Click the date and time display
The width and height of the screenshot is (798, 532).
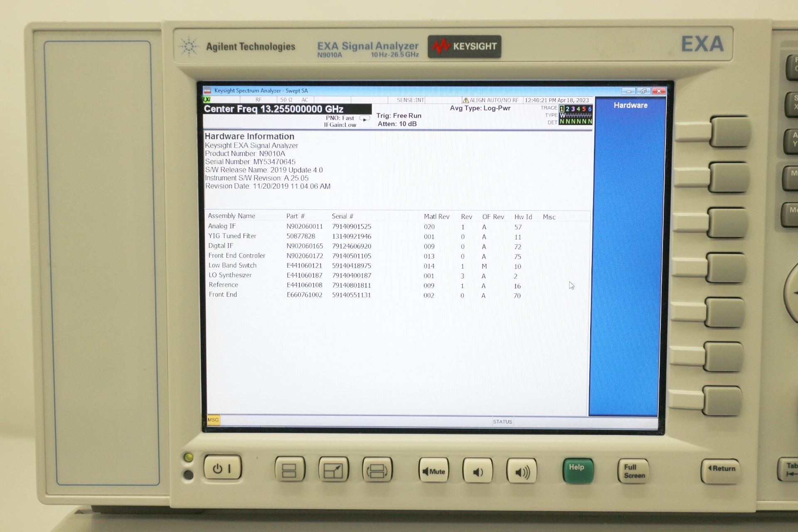557,100
